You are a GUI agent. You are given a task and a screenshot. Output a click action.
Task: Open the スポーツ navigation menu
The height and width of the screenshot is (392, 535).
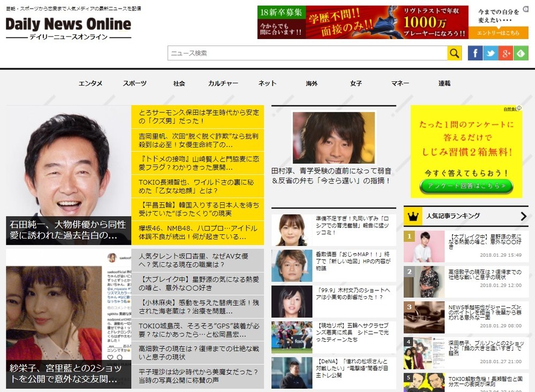point(135,83)
